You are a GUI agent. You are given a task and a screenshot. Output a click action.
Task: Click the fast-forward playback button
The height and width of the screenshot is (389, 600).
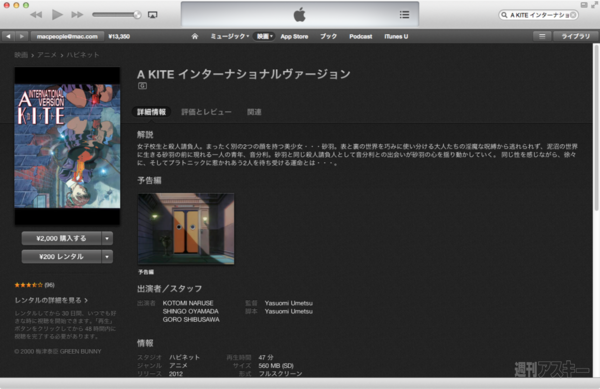(x=77, y=15)
